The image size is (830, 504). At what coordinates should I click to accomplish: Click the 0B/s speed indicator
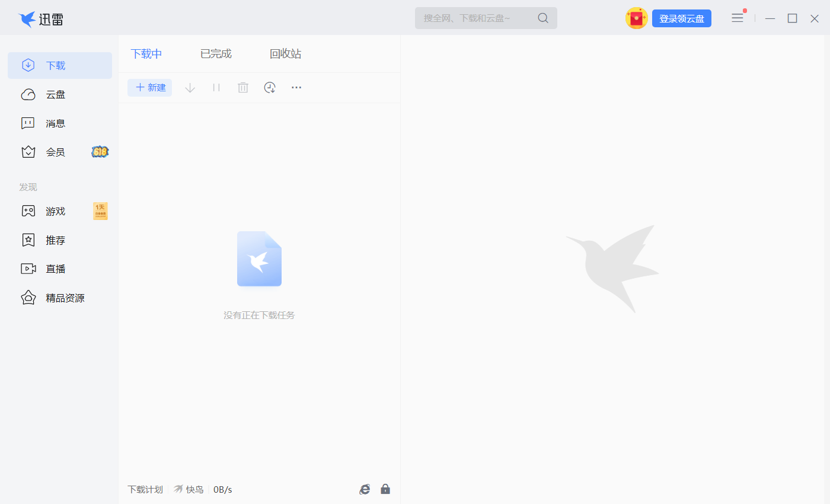(x=223, y=490)
